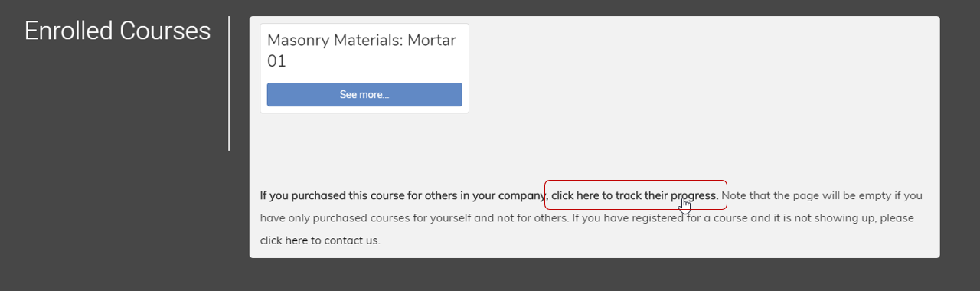Click the word "Courses" in the heading
The width and height of the screenshot is (980, 291).
point(165,31)
